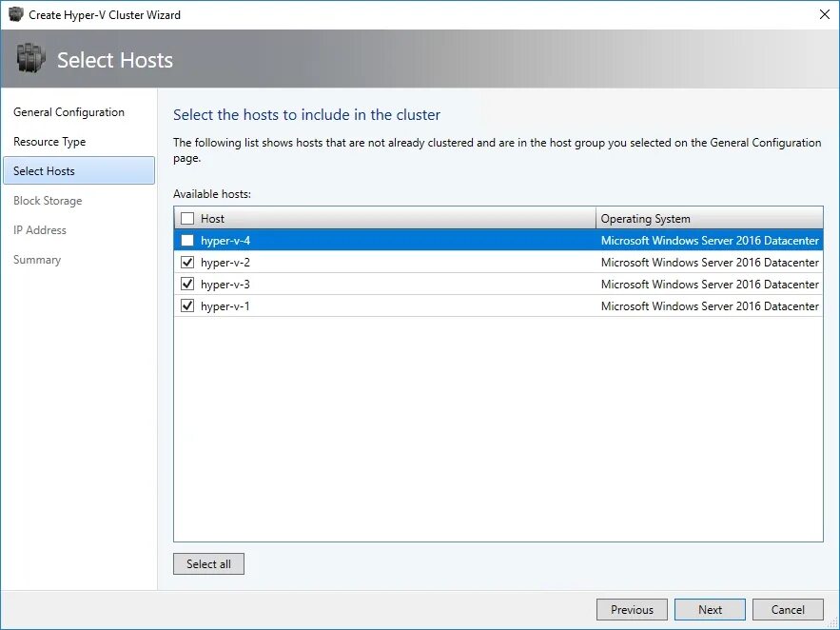
Task: Uncheck the hyper-v-2 host checkbox
Action: pyautogui.click(x=187, y=263)
